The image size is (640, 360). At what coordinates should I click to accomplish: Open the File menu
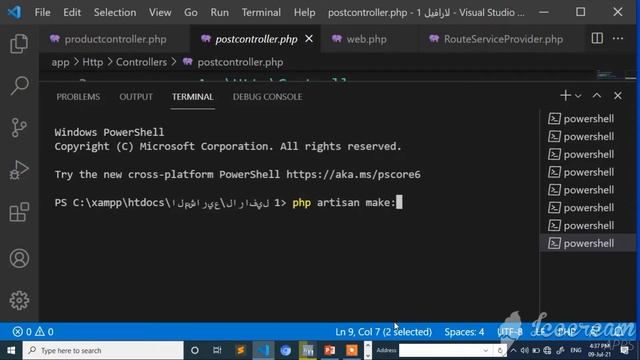(x=42, y=12)
